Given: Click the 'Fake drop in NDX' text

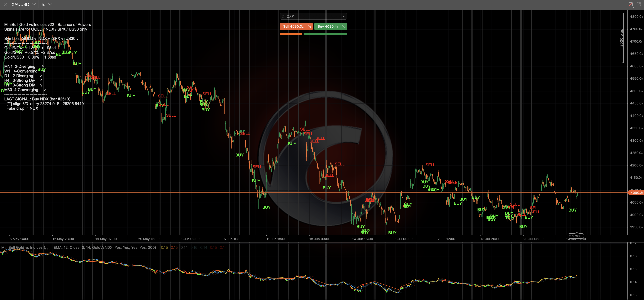Looking at the screenshot, I should [22, 108].
